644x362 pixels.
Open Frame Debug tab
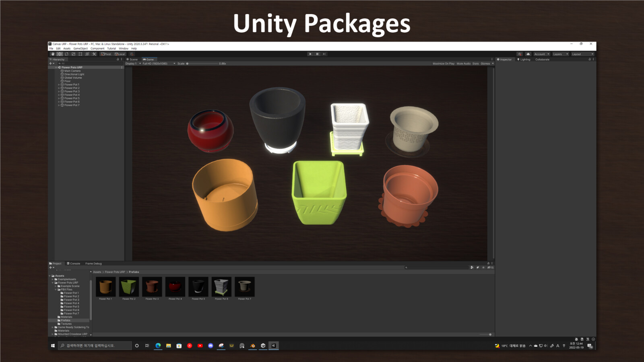click(93, 263)
